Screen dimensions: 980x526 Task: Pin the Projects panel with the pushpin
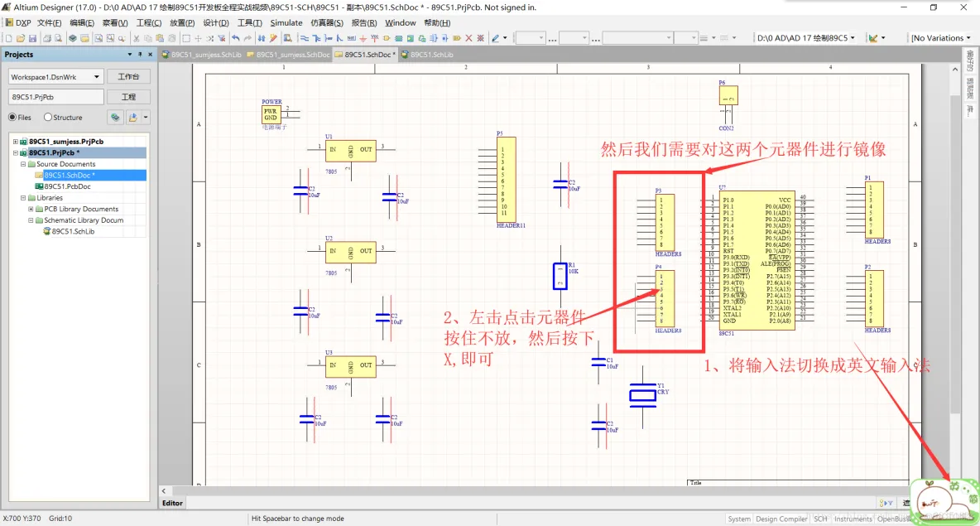pyautogui.click(x=140, y=55)
